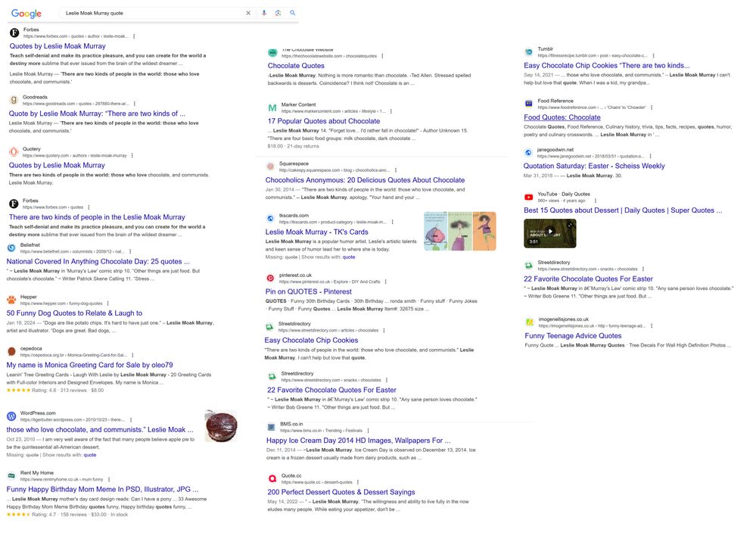Open more options for Quotery result
Screen dimensions: 756x548
pyautogui.click(x=132, y=155)
